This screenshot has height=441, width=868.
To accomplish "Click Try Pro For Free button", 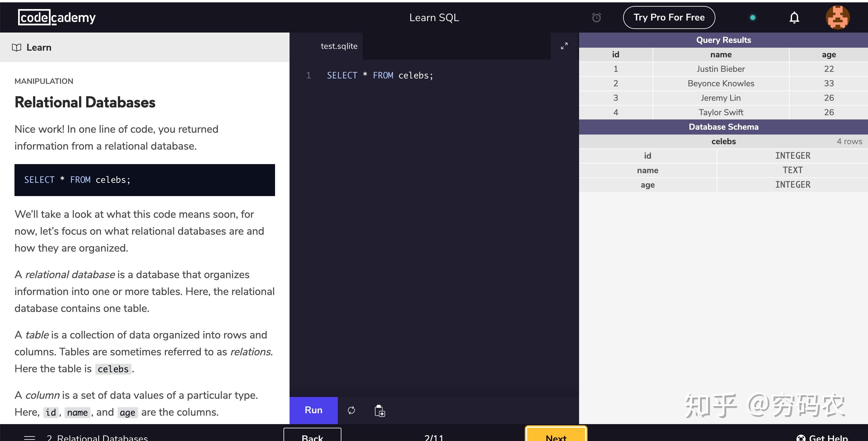I will click(669, 17).
